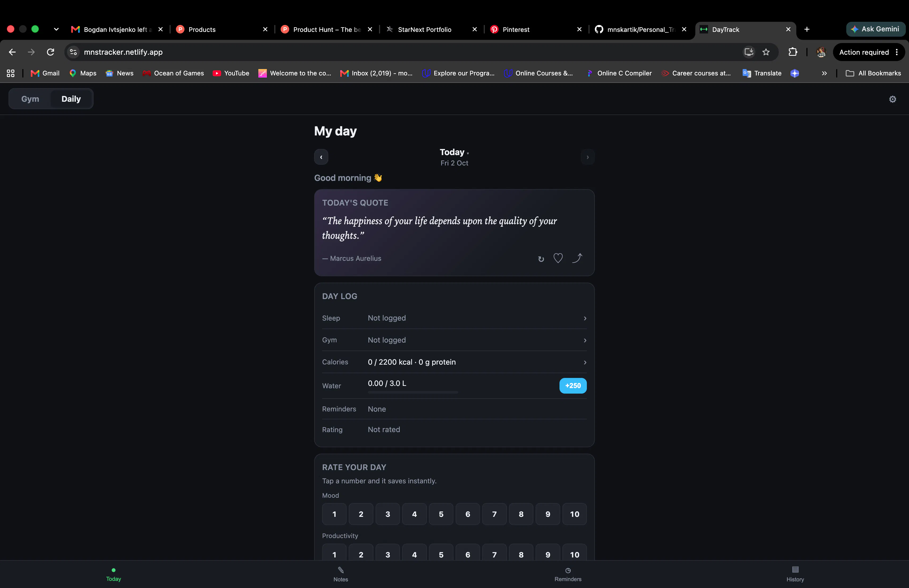Open All Bookmarks folder
Viewport: 909px width, 588px height.
(873, 73)
